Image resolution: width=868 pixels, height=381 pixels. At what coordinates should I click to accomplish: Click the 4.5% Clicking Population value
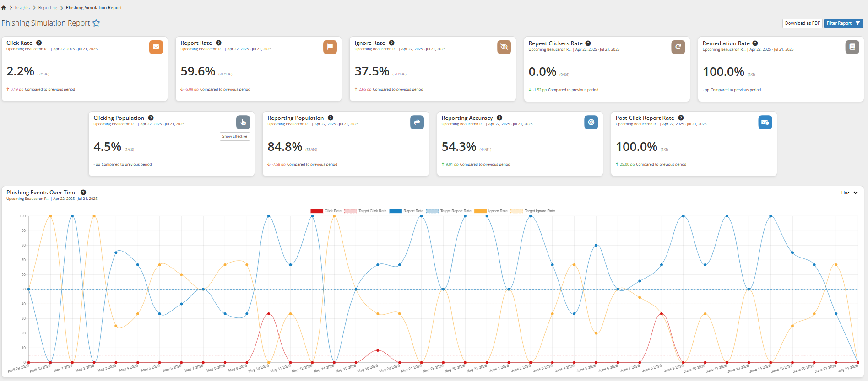click(107, 146)
